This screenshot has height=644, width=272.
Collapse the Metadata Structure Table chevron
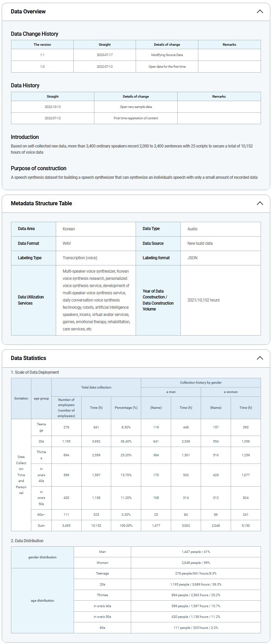[x=260, y=203]
